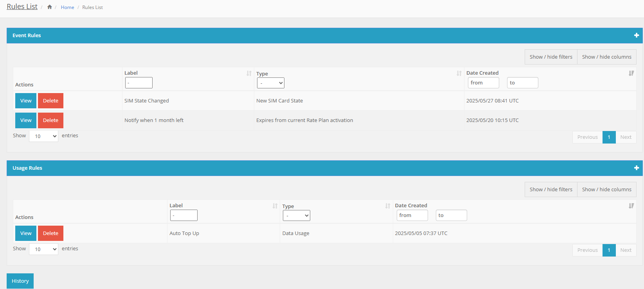Click Event Rules Date Created from field
Screen dimensions: 644x289
483,83
